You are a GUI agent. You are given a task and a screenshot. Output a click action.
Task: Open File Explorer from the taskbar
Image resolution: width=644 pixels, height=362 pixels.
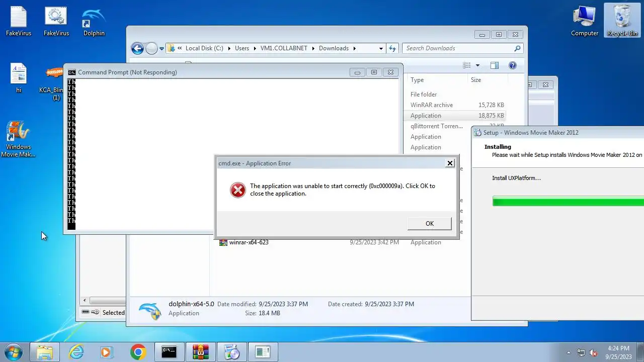[x=45, y=352]
